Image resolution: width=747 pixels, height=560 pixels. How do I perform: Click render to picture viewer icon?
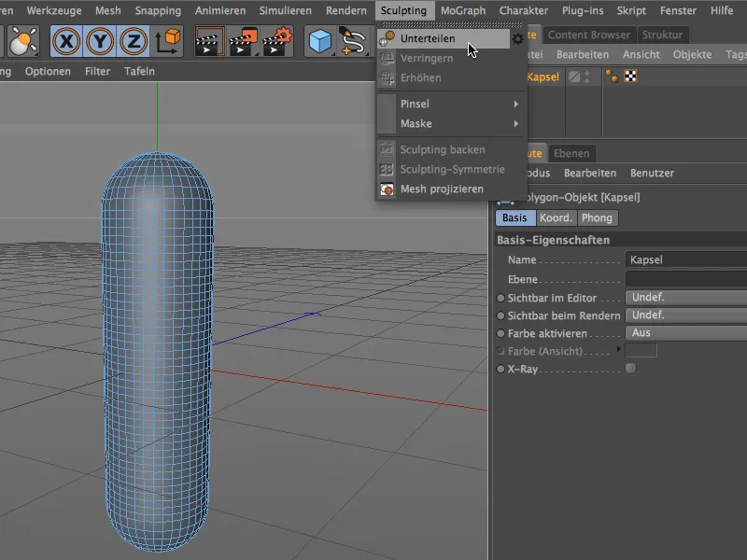[x=243, y=41]
